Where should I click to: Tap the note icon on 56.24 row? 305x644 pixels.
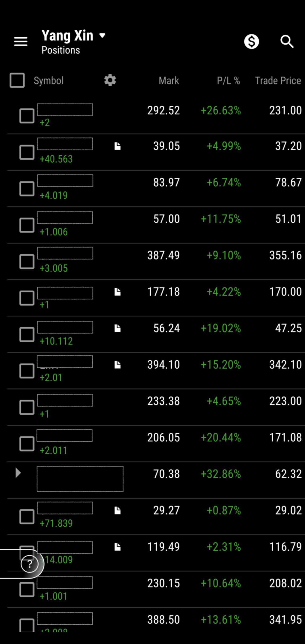pos(118,328)
